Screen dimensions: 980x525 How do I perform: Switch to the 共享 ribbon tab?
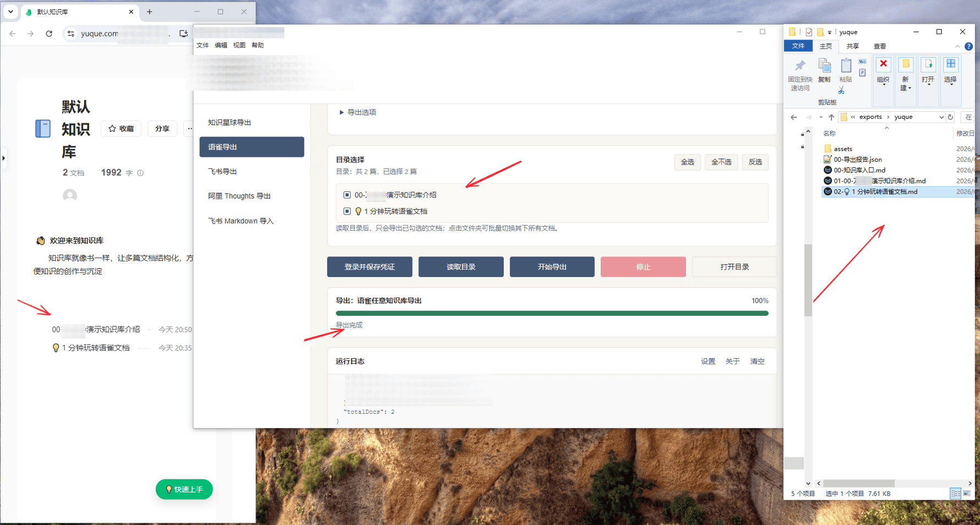click(852, 46)
